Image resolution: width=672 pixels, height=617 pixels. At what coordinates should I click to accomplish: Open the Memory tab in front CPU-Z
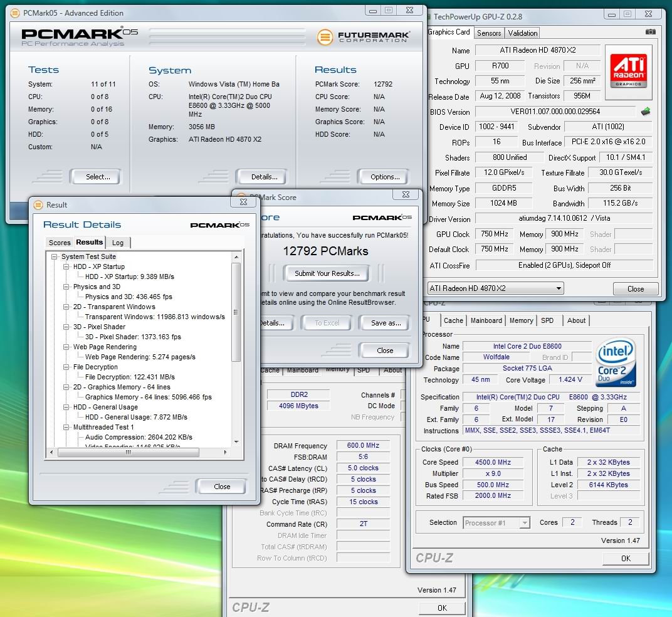(521, 320)
